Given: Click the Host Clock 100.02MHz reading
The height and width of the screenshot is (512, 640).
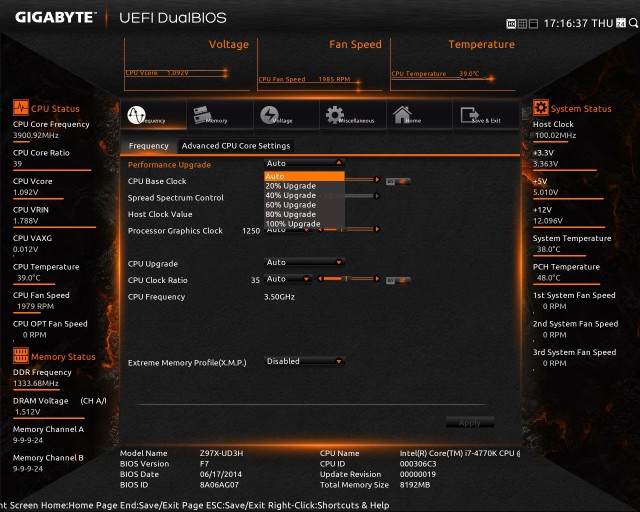Looking at the screenshot, I should 556,135.
